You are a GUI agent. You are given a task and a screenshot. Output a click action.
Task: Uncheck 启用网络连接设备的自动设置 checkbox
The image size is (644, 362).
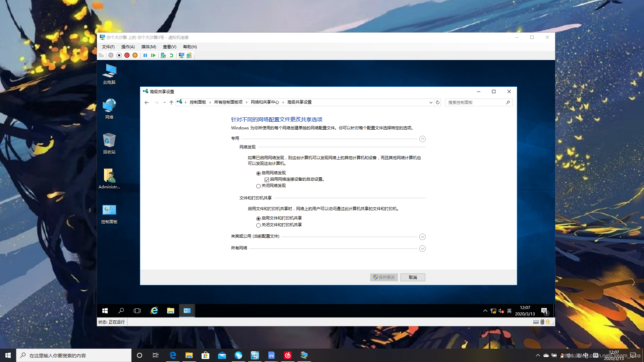coord(267,180)
